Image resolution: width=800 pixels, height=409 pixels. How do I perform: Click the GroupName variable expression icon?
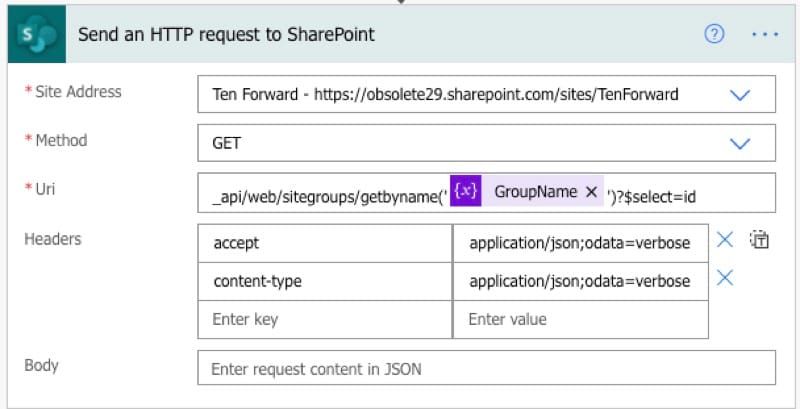click(465, 191)
